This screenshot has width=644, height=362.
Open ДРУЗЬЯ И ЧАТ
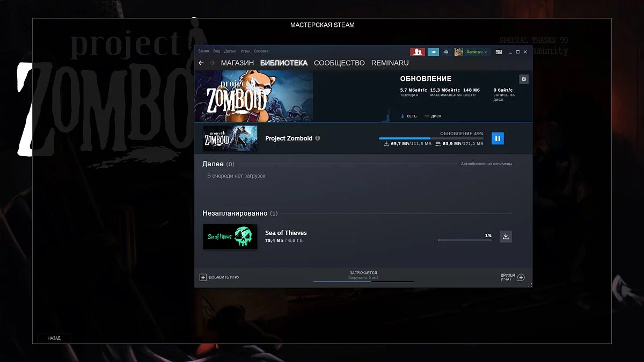[x=508, y=277]
